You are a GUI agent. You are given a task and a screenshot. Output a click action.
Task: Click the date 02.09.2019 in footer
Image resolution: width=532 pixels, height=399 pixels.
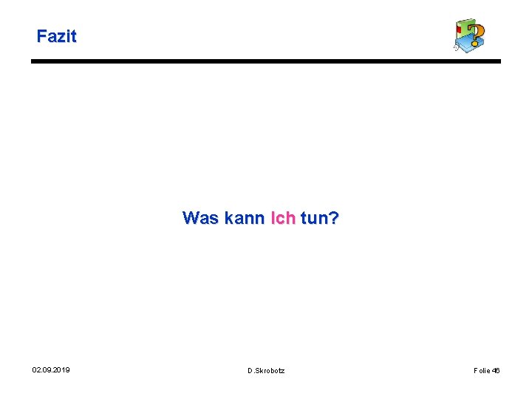[x=51, y=370]
